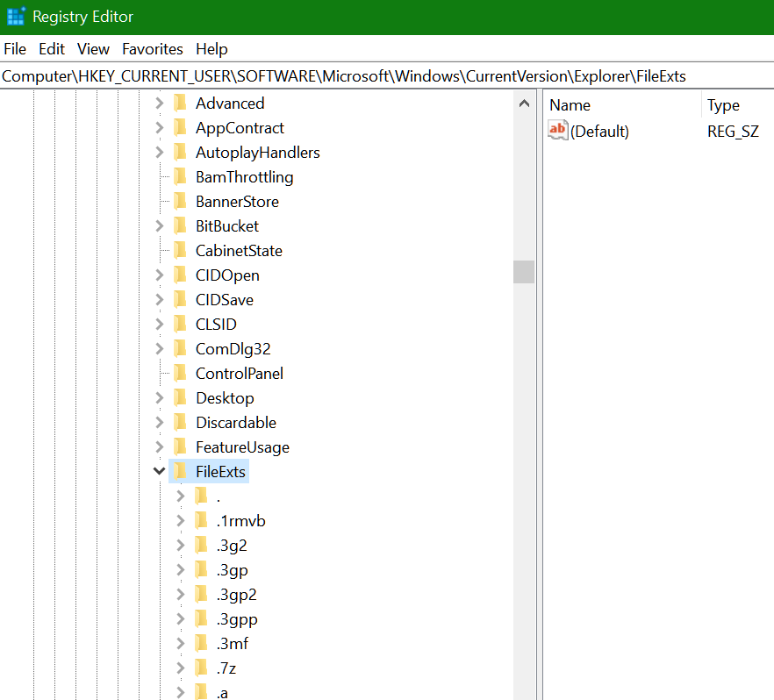Click the .7z folder icon
The width and height of the screenshot is (774, 700).
201,668
